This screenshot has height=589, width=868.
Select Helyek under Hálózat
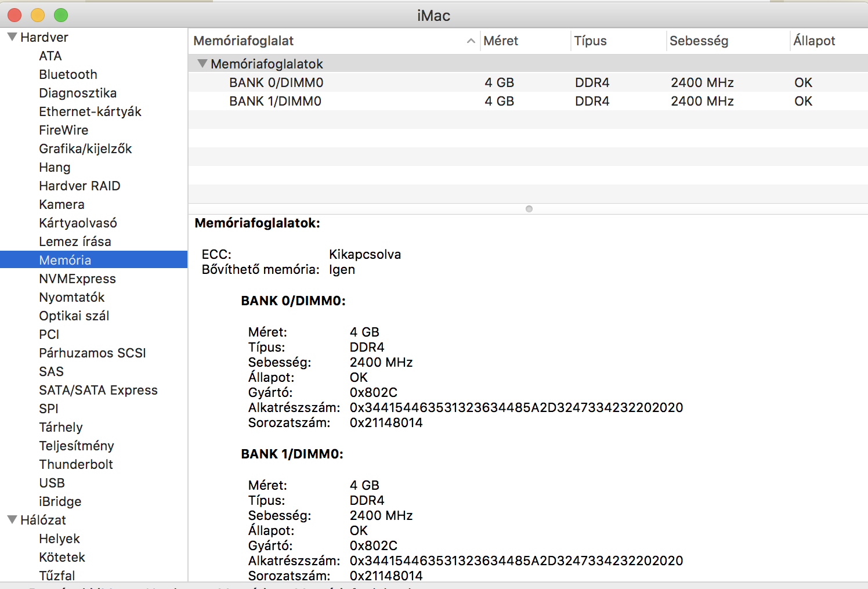[59, 539]
